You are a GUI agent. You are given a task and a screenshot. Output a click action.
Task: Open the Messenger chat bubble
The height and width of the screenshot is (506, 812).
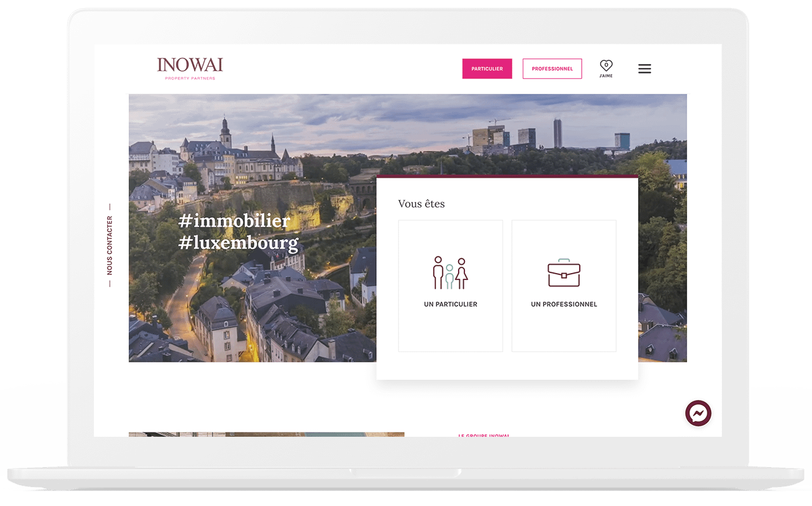tap(698, 413)
